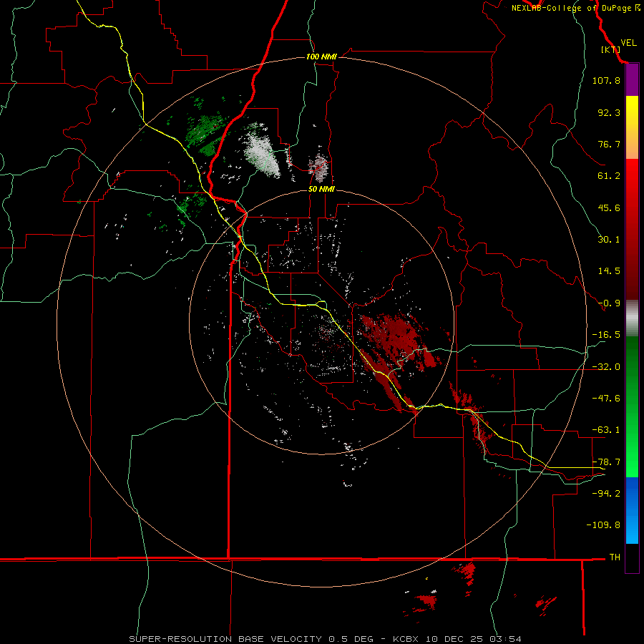Click the 30.1 legend value
The image size is (644, 644).
609,240
